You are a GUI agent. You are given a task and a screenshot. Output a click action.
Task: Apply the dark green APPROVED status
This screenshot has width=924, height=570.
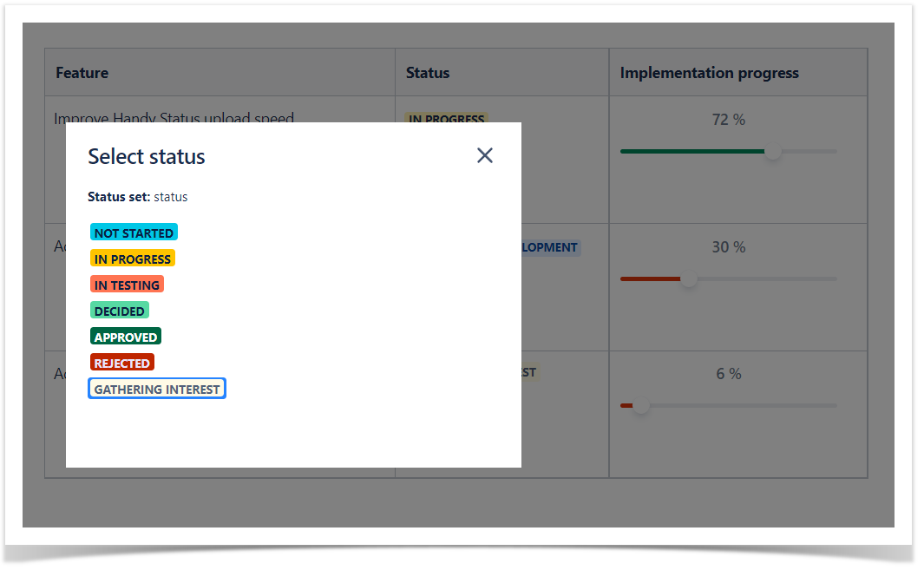tap(126, 337)
